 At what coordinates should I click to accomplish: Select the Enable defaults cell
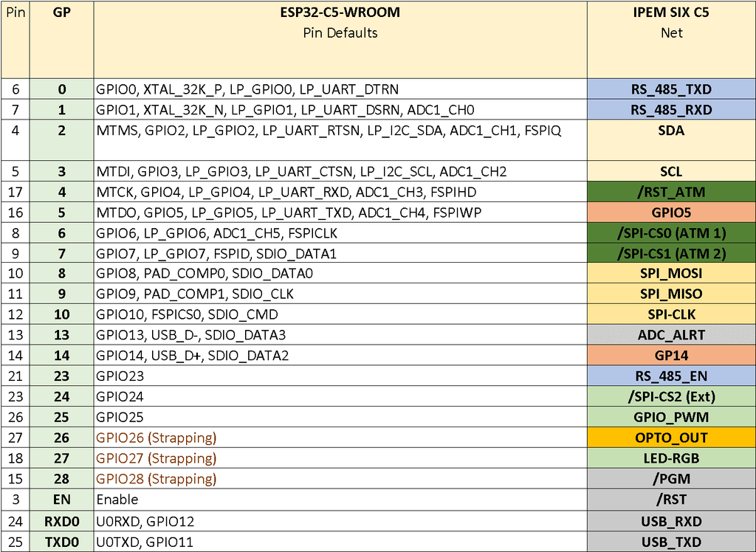(340, 500)
